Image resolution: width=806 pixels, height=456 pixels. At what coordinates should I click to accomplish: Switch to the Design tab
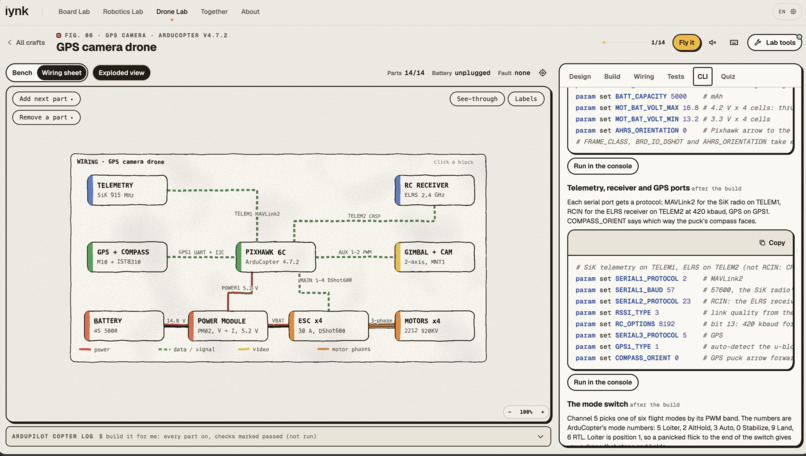pyautogui.click(x=580, y=77)
